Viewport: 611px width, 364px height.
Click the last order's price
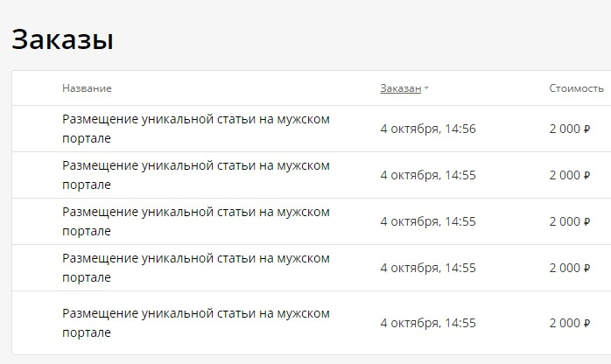[x=570, y=323]
